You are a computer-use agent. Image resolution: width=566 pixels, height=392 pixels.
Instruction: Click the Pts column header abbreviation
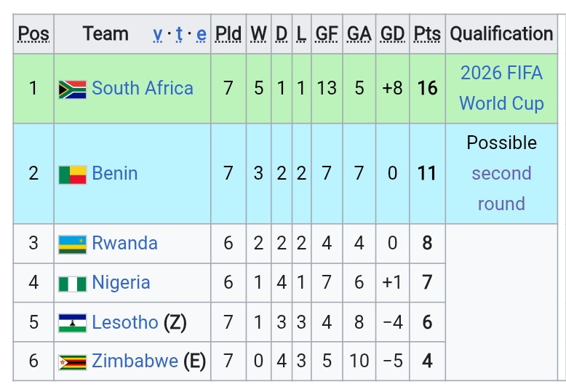pyautogui.click(x=427, y=34)
